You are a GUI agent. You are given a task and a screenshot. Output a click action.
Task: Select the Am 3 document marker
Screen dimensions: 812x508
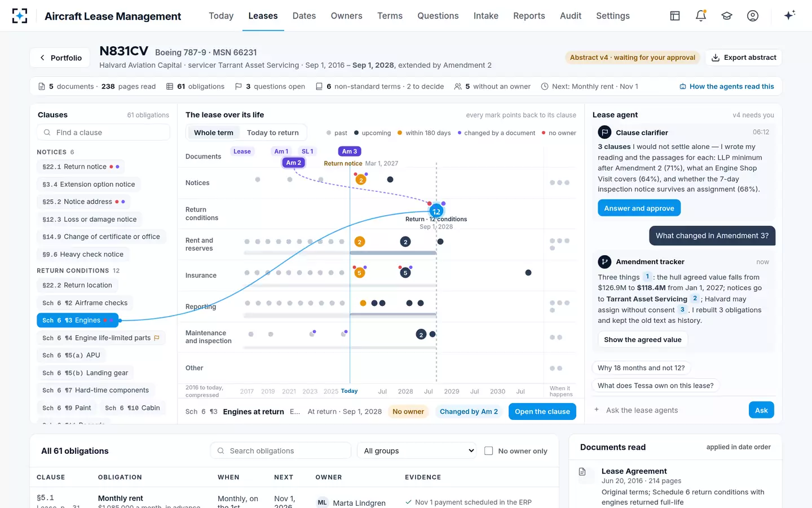350,151
